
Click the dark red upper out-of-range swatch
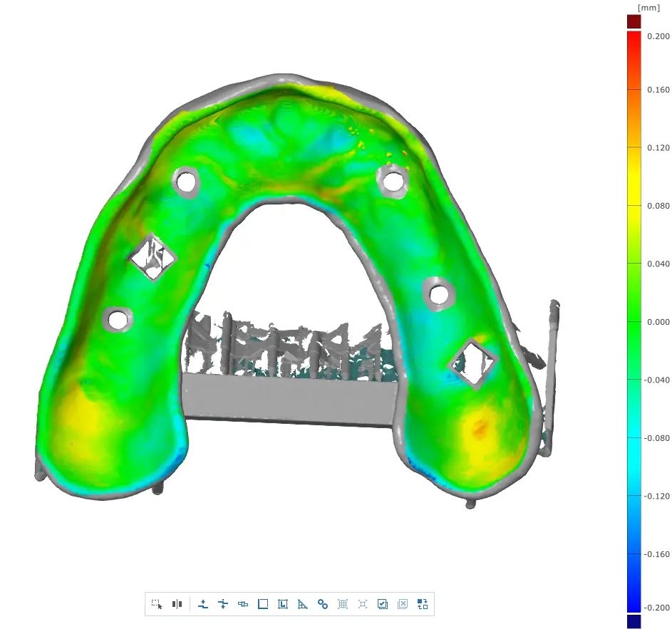[634, 21]
